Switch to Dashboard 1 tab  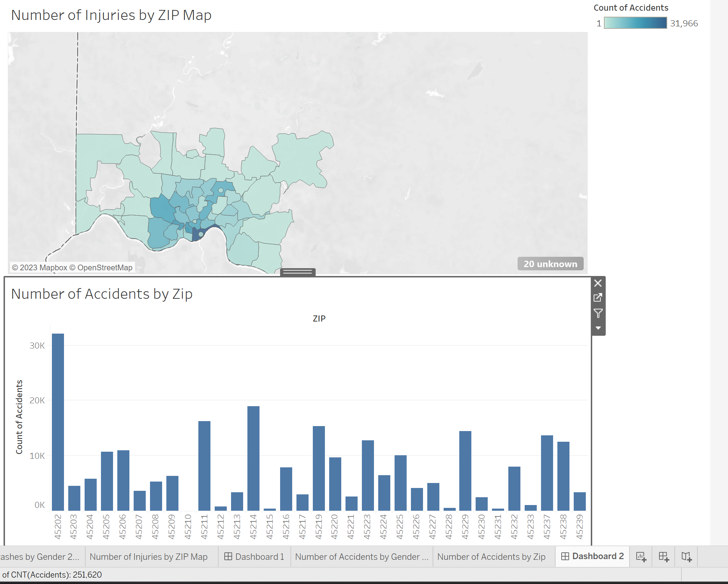pyautogui.click(x=255, y=557)
